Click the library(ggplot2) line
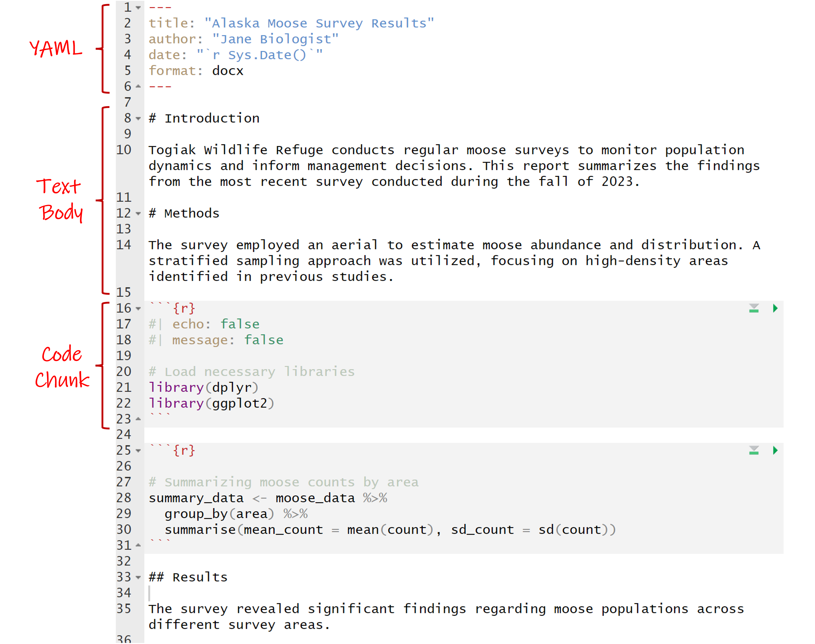The height and width of the screenshot is (644, 815). click(211, 403)
